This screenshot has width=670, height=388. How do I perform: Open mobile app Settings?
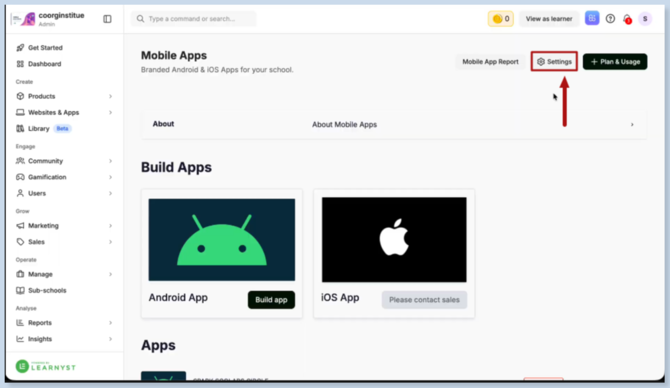(554, 62)
